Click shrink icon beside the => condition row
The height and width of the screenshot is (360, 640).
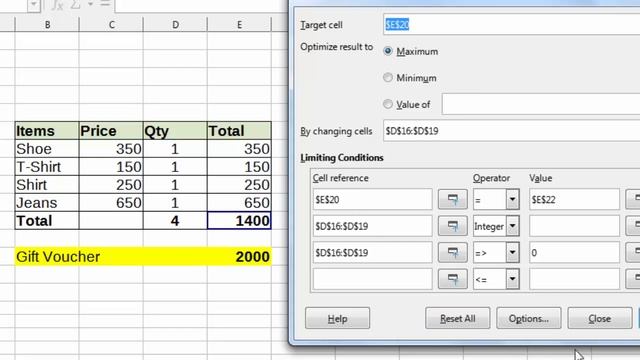[453, 253]
